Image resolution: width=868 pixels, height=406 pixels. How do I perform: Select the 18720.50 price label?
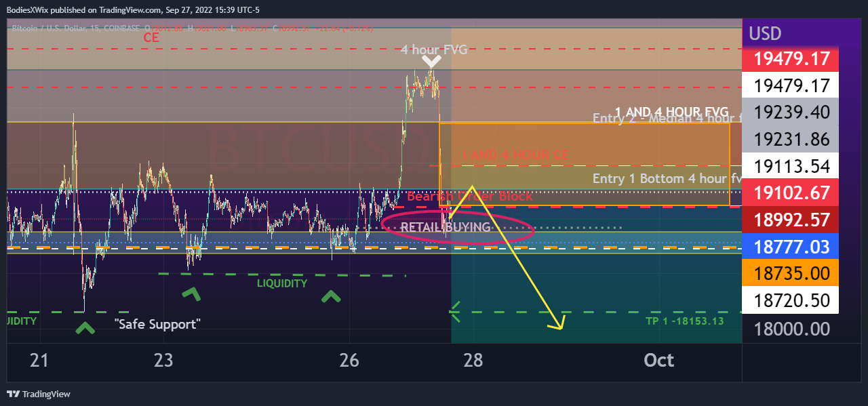click(791, 300)
